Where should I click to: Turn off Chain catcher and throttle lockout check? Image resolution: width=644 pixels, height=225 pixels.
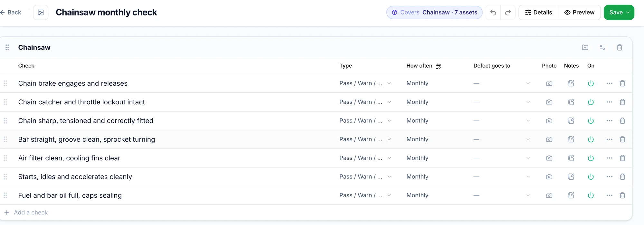pos(591,102)
